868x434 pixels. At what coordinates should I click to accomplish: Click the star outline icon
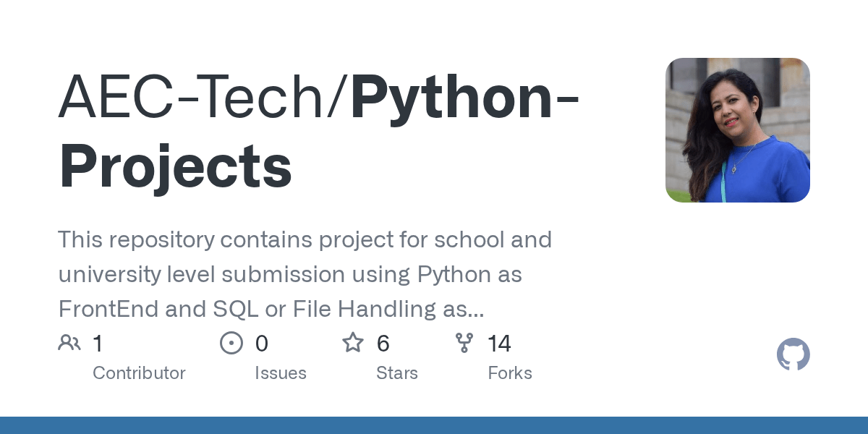point(353,342)
